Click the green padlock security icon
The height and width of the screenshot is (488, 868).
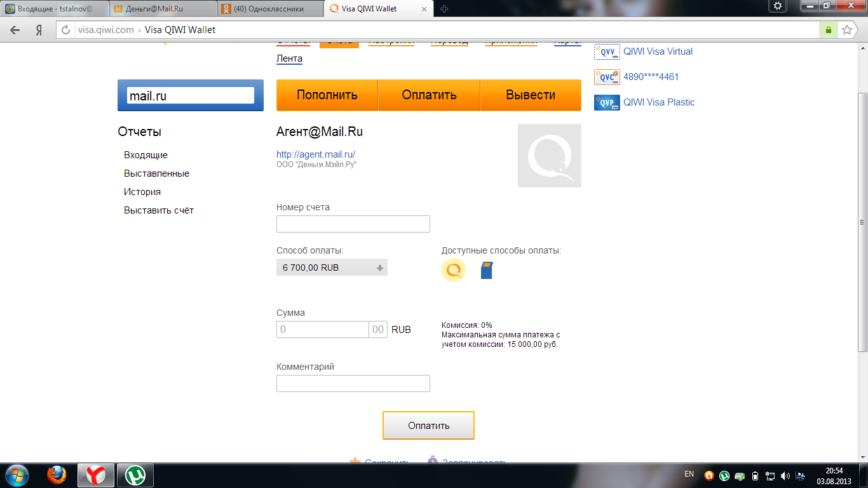pyautogui.click(x=828, y=30)
